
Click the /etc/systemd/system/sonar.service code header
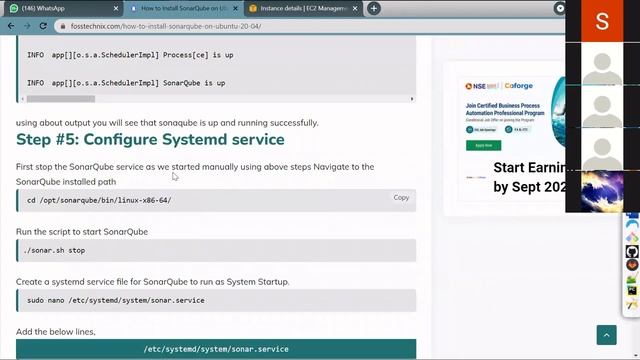(216, 349)
